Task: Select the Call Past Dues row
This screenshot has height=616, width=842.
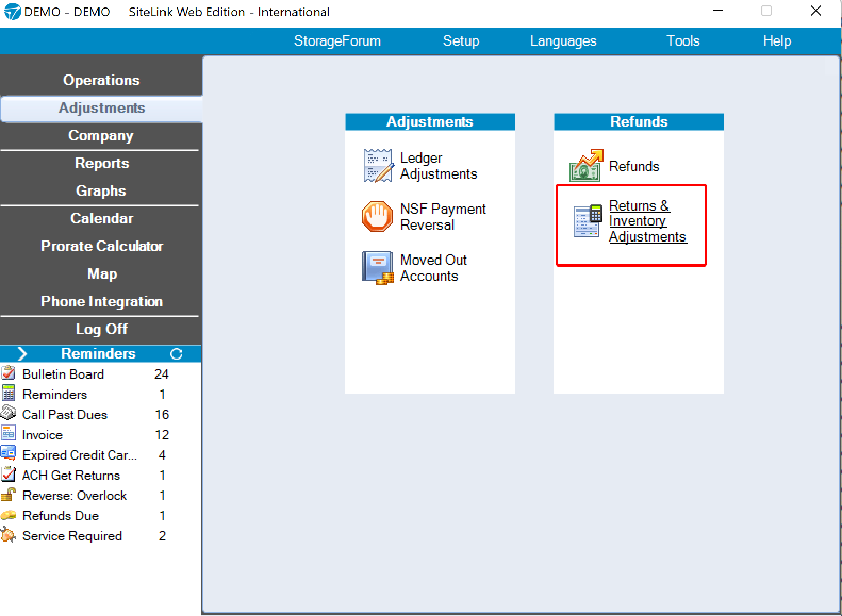Action: coord(101,414)
